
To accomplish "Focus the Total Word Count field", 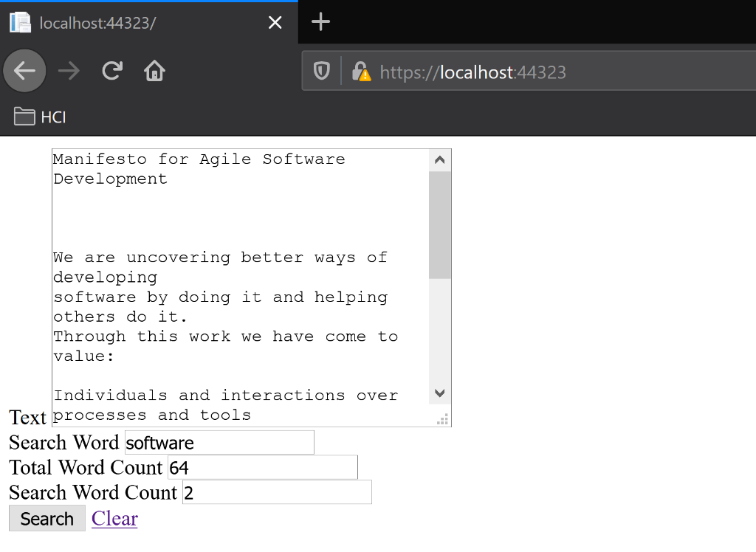I will (263, 468).
